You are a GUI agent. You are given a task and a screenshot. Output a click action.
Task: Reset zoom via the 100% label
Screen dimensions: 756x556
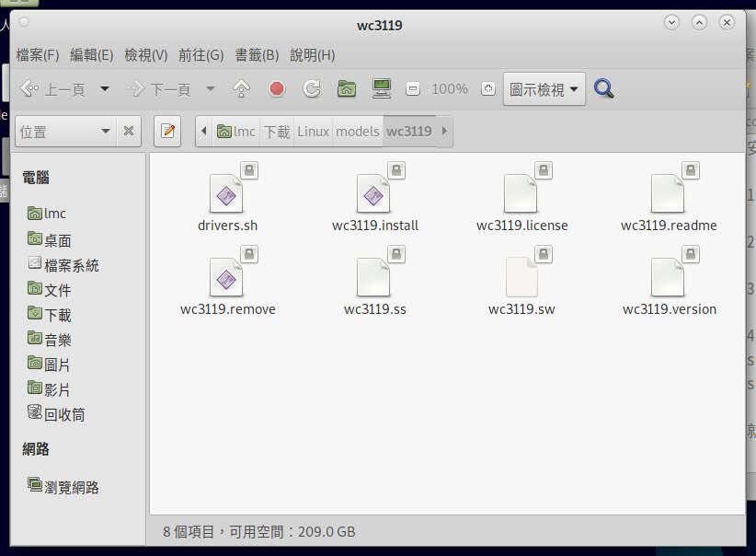click(450, 88)
